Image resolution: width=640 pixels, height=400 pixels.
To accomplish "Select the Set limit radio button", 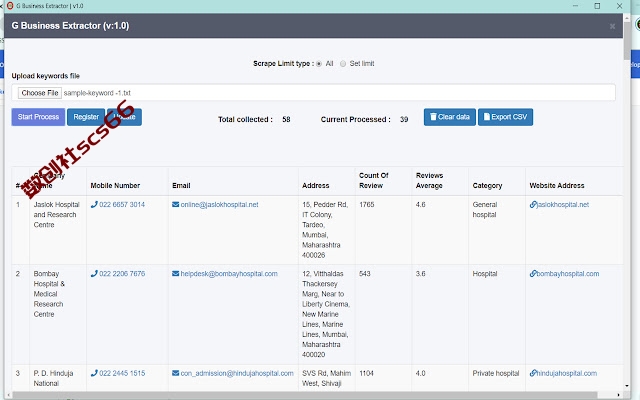I will click(x=343, y=64).
